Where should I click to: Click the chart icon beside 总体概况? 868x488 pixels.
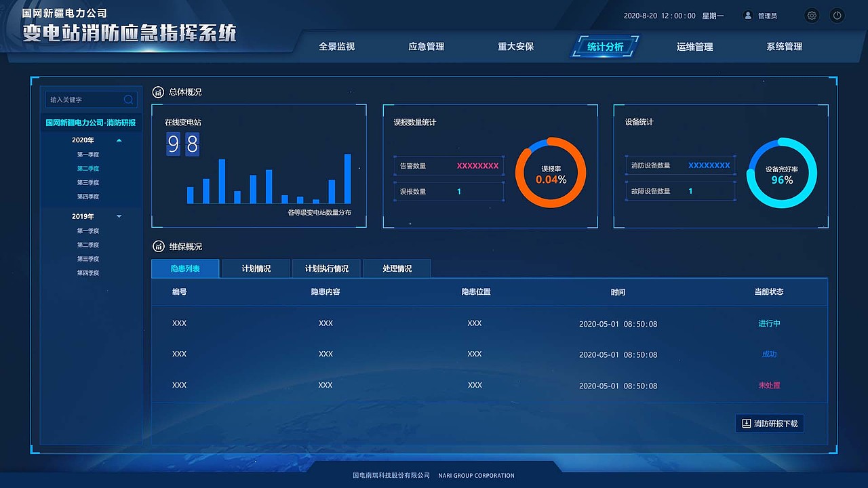click(157, 92)
